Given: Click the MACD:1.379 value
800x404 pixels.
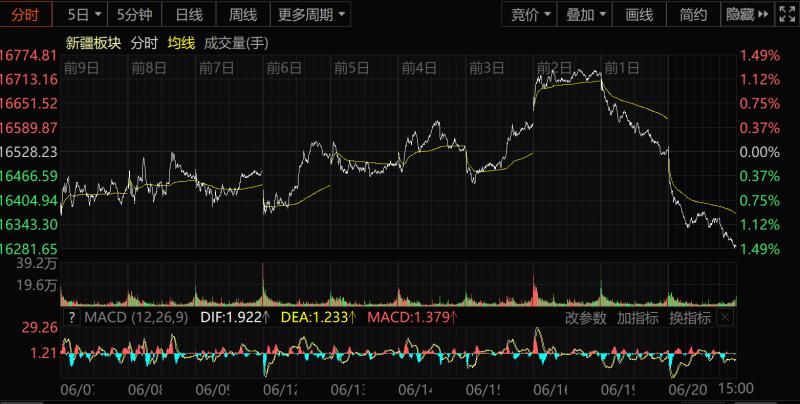Looking at the screenshot, I should click(x=412, y=318).
